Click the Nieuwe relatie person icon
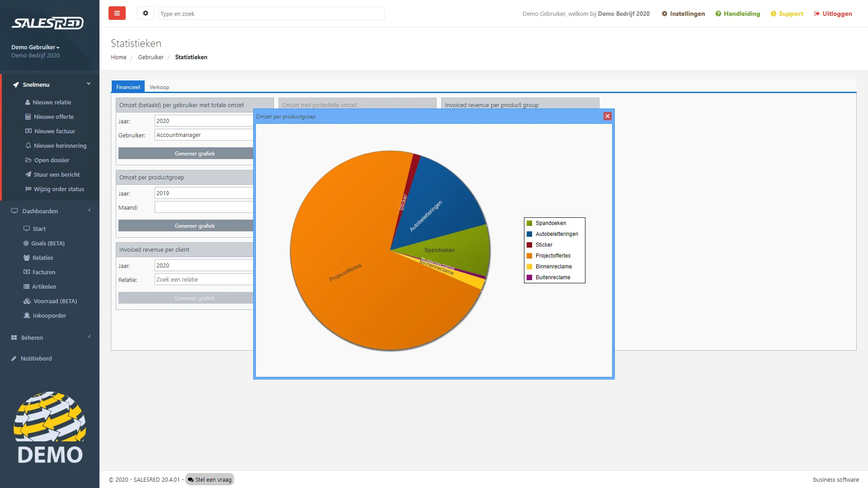 pyautogui.click(x=28, y=102)
